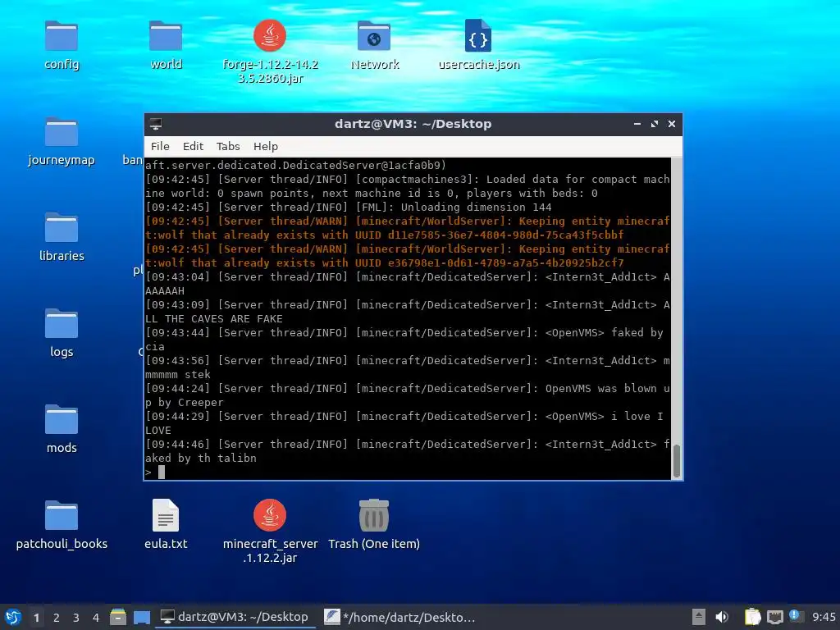Click the UUID d11e7585 warning line
This screenshot has width=840, height=630.
(x=384, y=235)
